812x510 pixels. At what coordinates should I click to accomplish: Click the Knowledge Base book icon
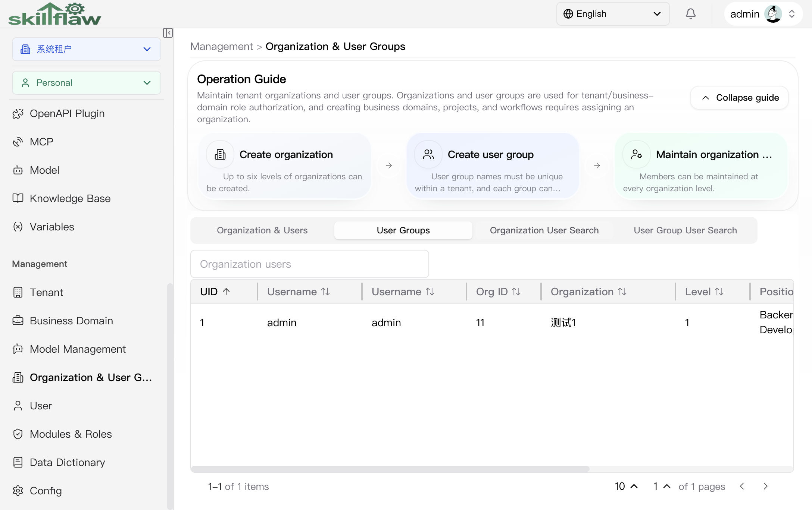18,199
